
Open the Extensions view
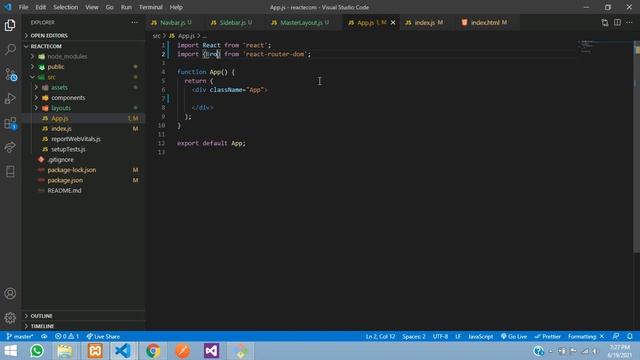point(10,123)
